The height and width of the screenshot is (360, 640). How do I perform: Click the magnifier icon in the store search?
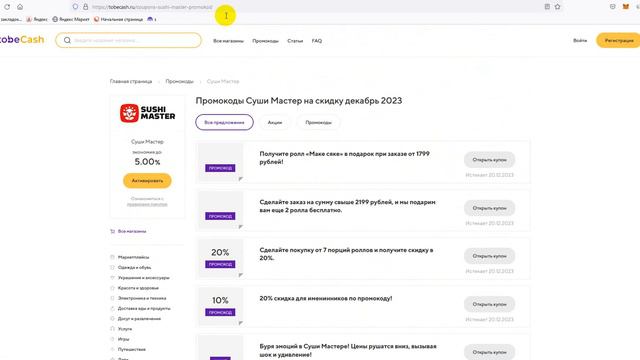tap(67, 40)
